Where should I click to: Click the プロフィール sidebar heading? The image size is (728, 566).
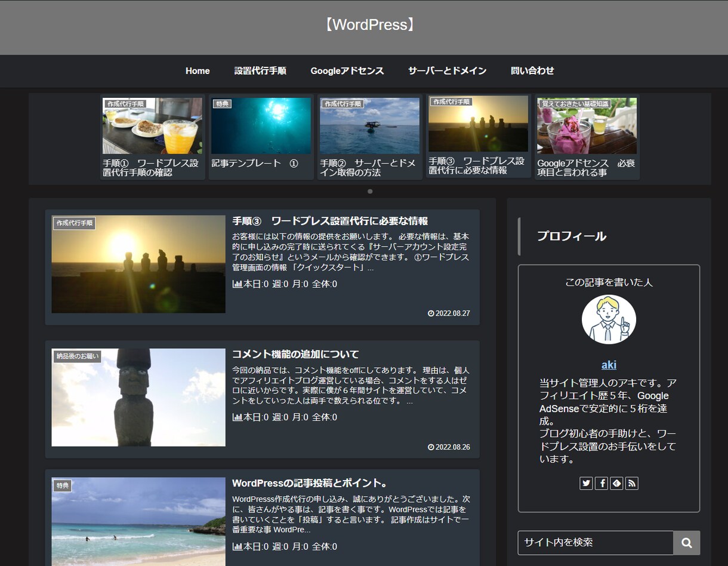(x=572, y=236)
